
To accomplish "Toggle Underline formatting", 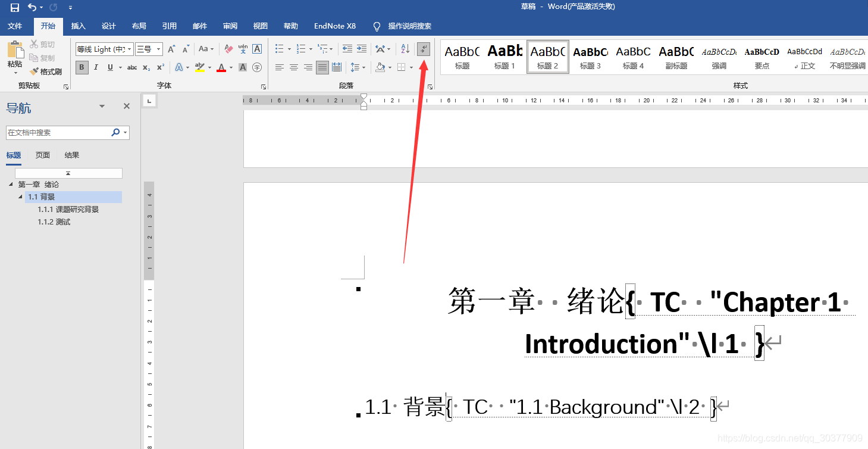I will (110, 68).
